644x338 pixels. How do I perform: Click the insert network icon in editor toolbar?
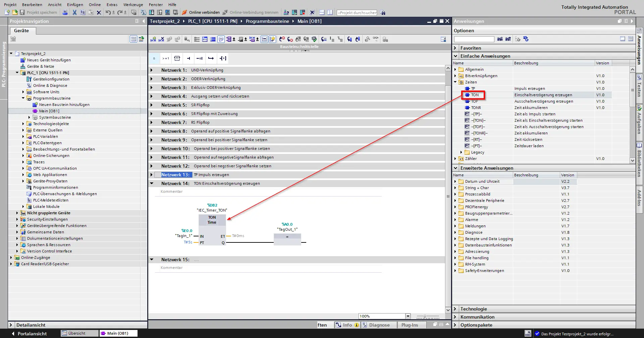click(x=153, y=39)
